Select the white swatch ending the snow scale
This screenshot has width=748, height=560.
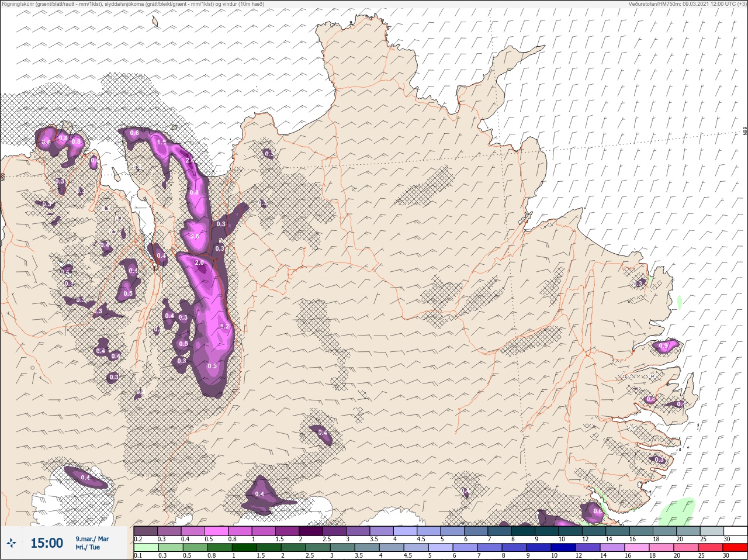tap(735, 531)
